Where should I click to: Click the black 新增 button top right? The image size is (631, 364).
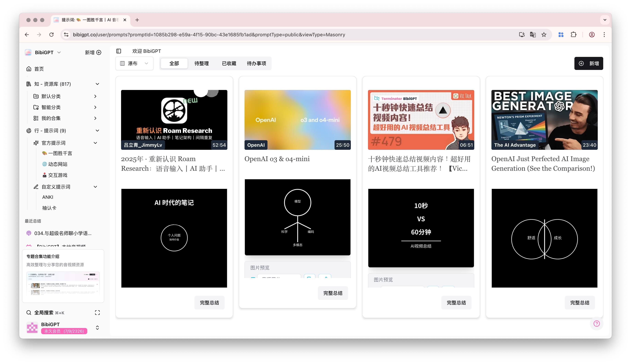pos(588,64)
